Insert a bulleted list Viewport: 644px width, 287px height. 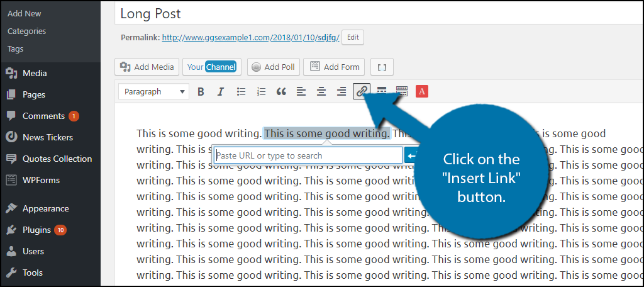[241, 92]
